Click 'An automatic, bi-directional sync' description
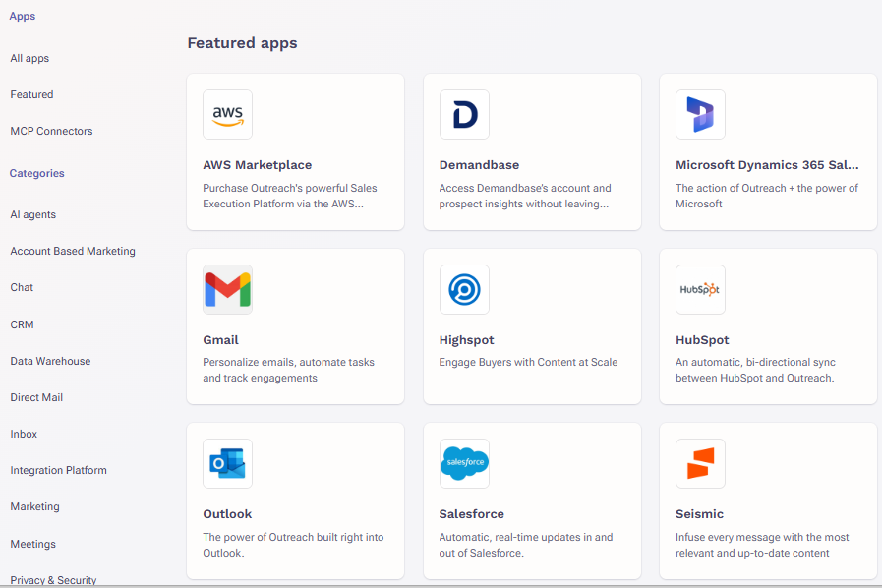The width and height of the screenshot is (882, 588). tap(755, 371)
